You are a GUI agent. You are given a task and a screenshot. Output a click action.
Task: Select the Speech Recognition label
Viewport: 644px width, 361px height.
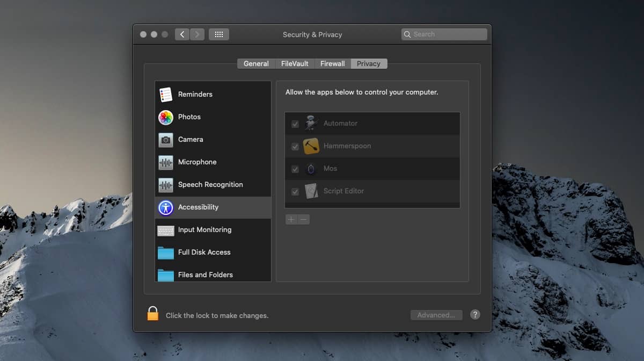pyautogui.click(x=210, y=184)
